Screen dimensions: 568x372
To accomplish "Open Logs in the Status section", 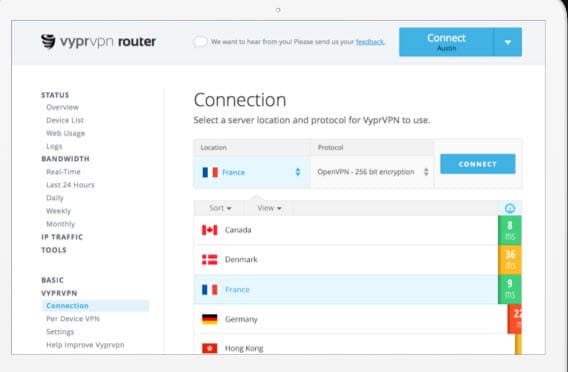I will click(54, 146).
